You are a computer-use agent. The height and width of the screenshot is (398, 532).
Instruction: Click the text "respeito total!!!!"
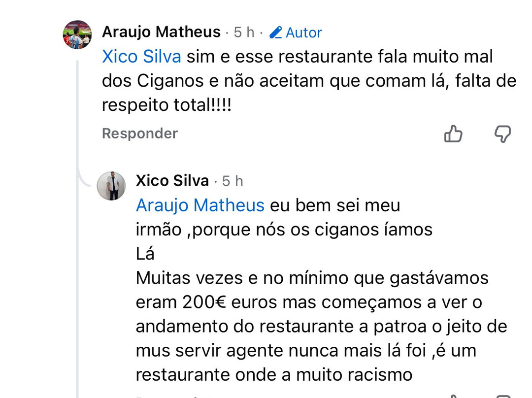(166, 105)
